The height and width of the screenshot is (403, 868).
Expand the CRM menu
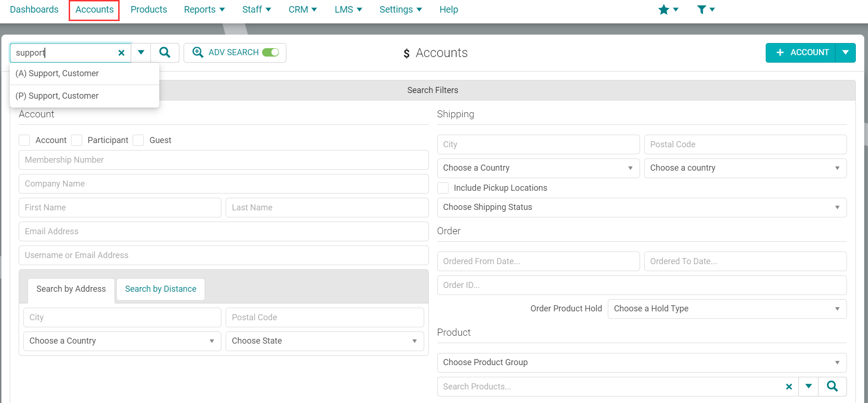coord(303,9)
